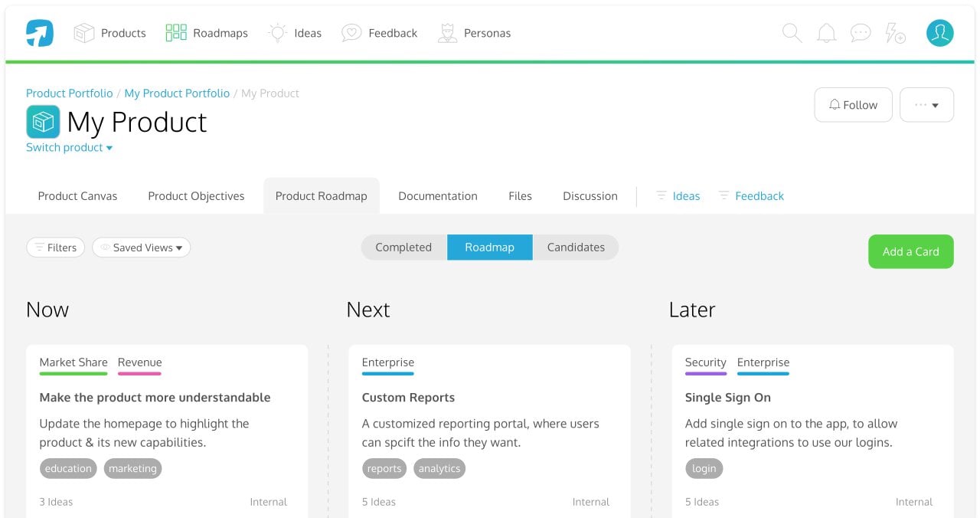Switch view to Candidates
980x518 pixels.
[576, 248]
